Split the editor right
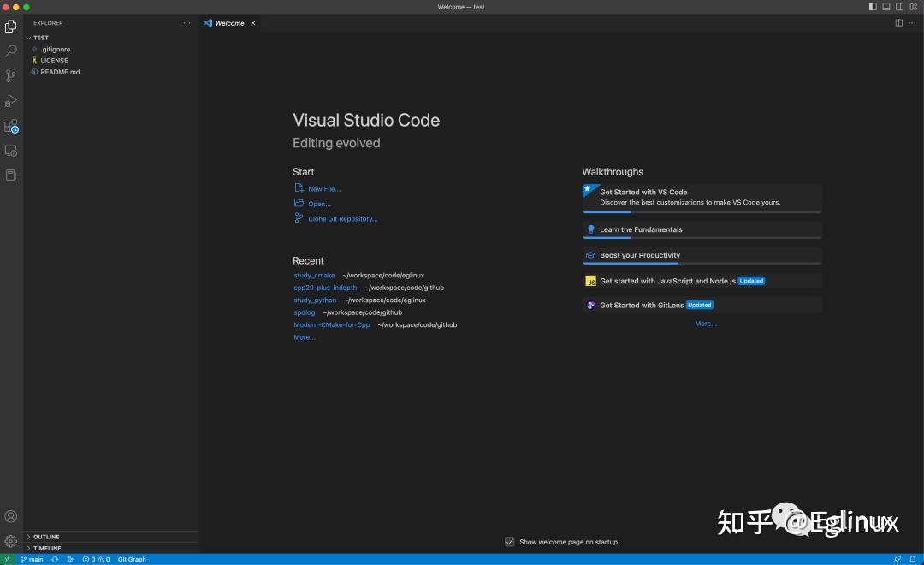Screen dimensions: 924x565 tap(898, 23)
